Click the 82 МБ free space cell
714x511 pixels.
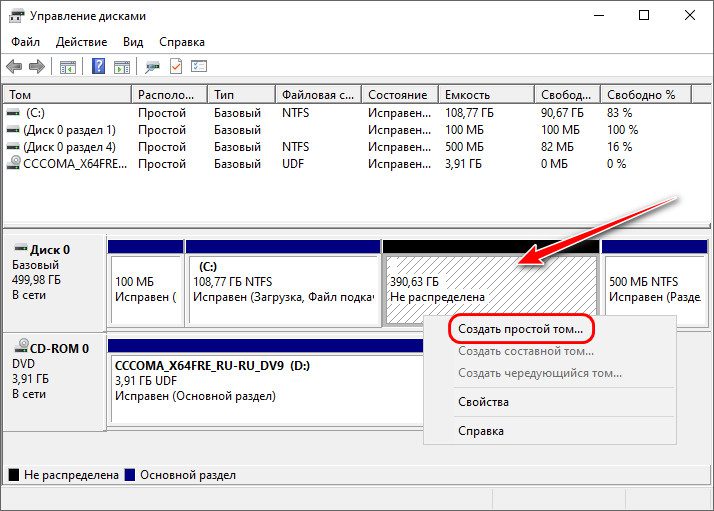557,147
